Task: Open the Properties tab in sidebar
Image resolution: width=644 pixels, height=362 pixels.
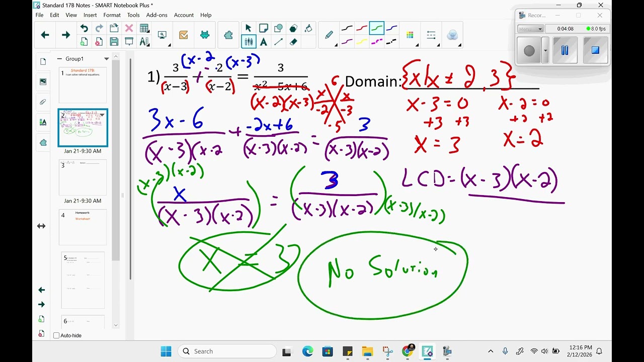Action: 43,122
